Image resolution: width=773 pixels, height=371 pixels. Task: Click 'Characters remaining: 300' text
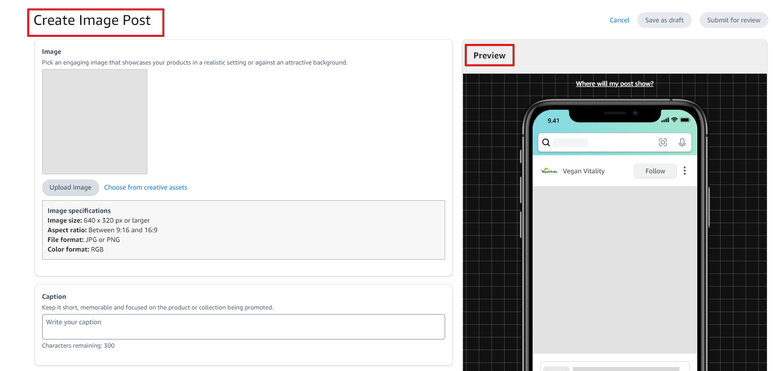[78, 346]
